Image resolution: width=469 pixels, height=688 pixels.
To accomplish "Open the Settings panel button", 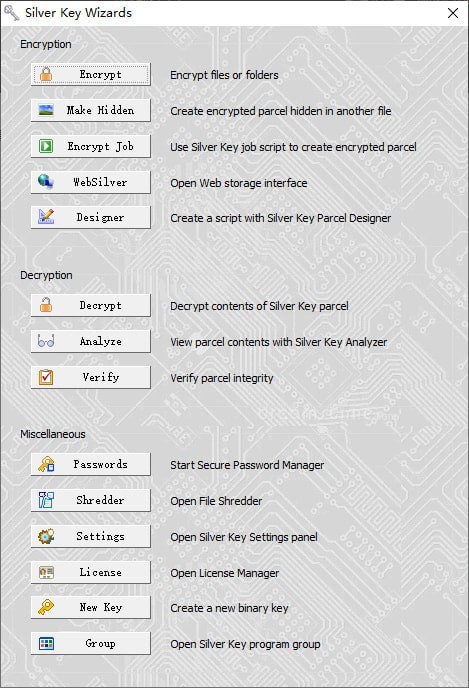I will pos(91,536).
